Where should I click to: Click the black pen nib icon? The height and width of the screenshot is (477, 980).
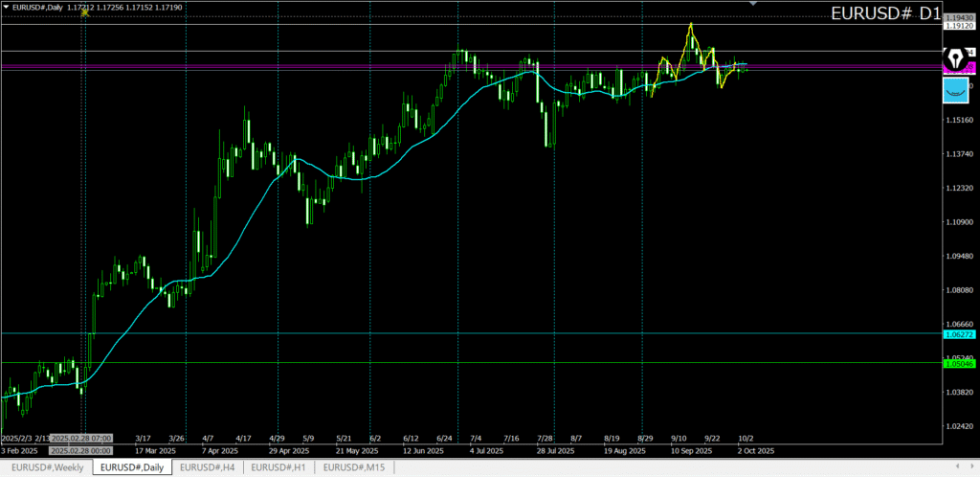coord(955,57)
